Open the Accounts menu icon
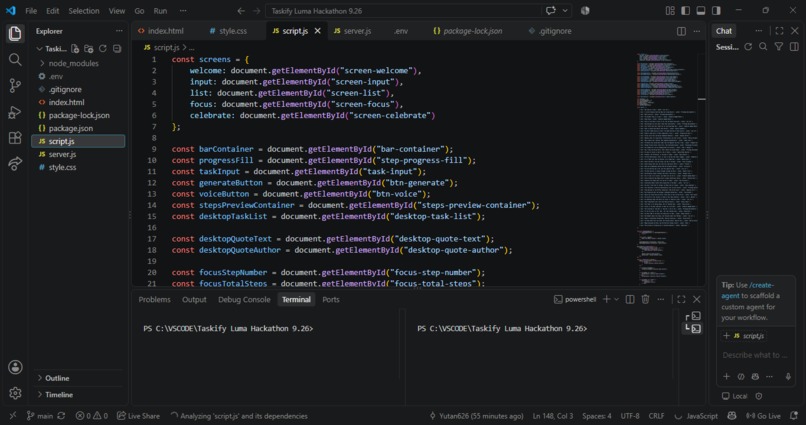806x425 pixels. click(15, 367)
